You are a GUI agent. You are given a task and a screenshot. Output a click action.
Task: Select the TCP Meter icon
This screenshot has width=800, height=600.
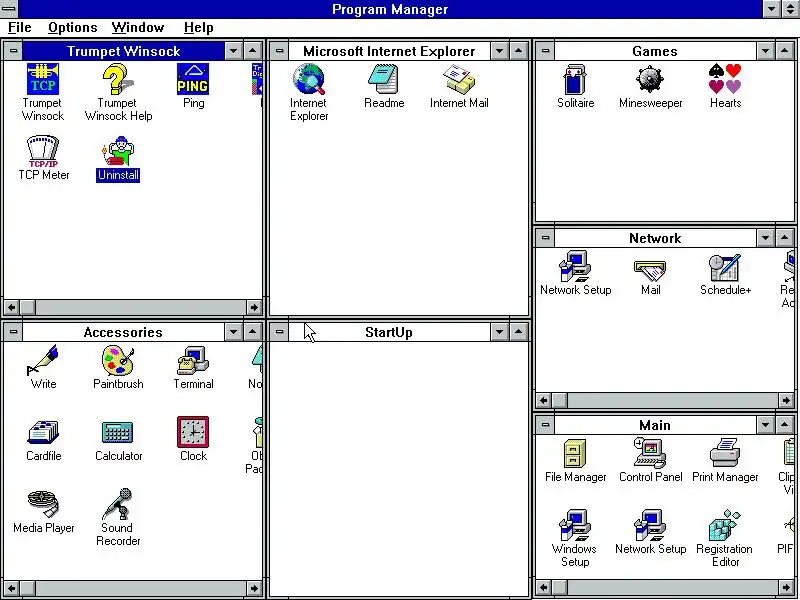[43, 151]
